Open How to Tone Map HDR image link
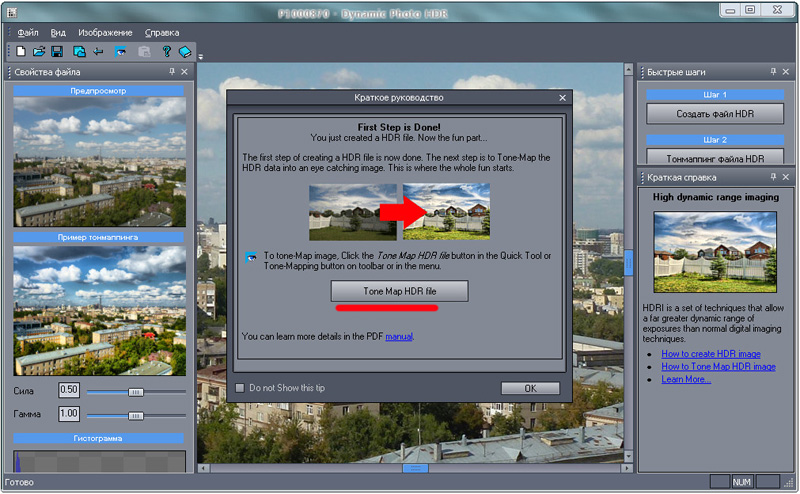 pyautogui.click(x=718, y=366)
